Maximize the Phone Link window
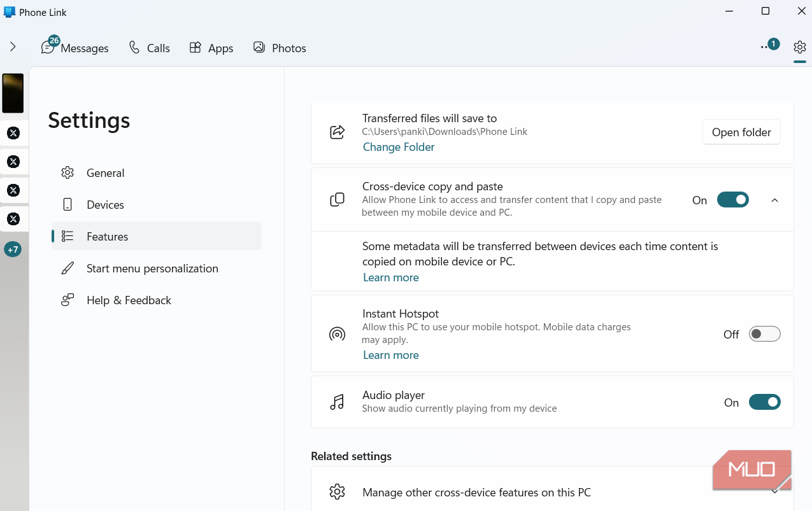Screen dimensions: 812x511 tap(766, 11)
